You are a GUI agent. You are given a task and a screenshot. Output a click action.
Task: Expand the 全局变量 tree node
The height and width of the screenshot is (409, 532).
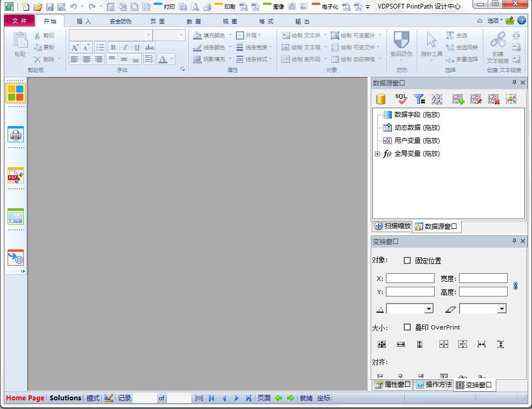click(377, 154)
